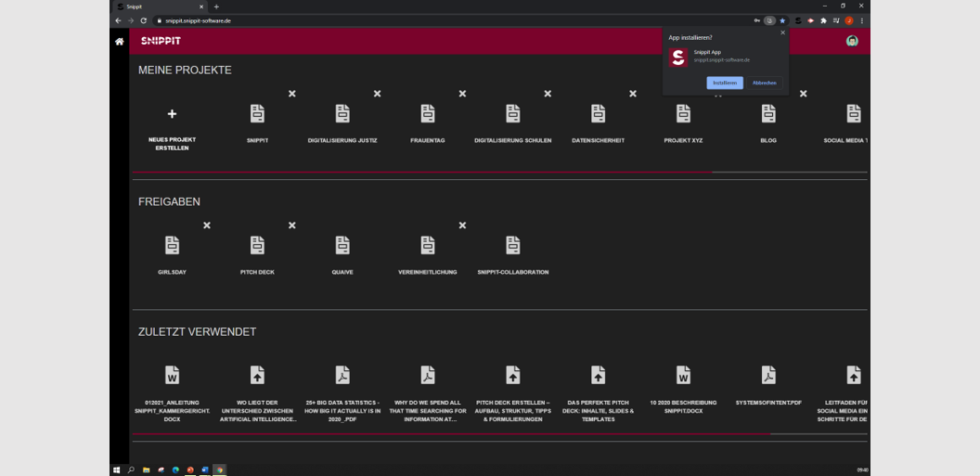Click the browser back arrow
Image resolution: width=980 pixels, height=476 pixels.
coord(118,20)
